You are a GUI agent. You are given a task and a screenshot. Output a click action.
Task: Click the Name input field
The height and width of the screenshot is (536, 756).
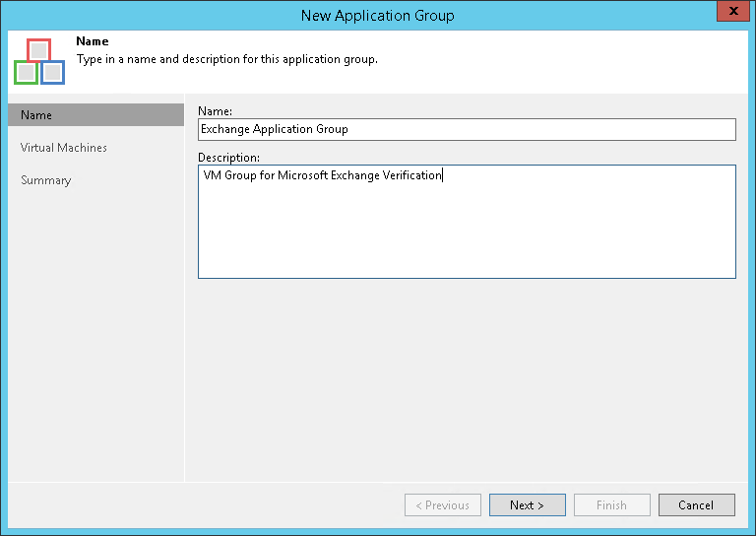click(467, 129)
